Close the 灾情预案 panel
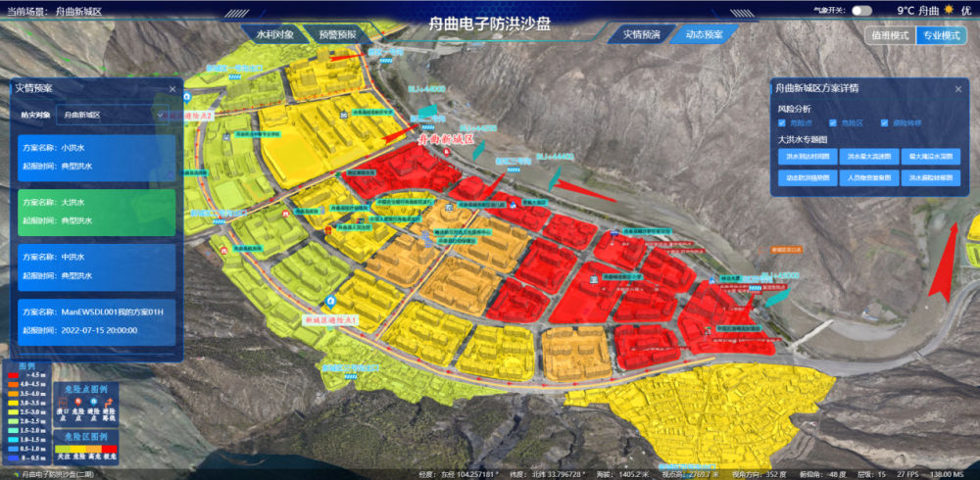 [172, 88]
